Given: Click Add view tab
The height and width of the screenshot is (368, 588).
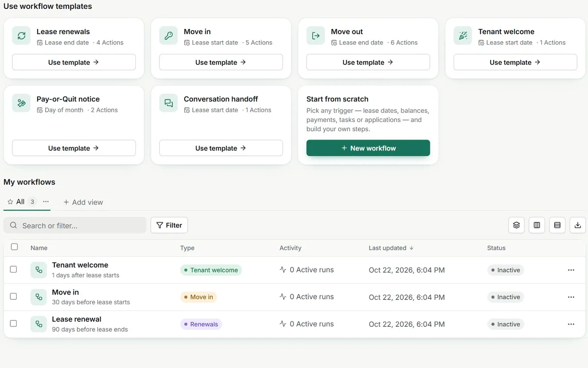Looking at the screenshot, I should point(83,202).
